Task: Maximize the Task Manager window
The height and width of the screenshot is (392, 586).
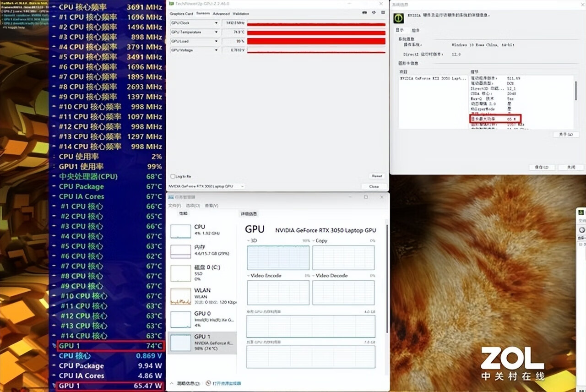Action: [366, 197]
